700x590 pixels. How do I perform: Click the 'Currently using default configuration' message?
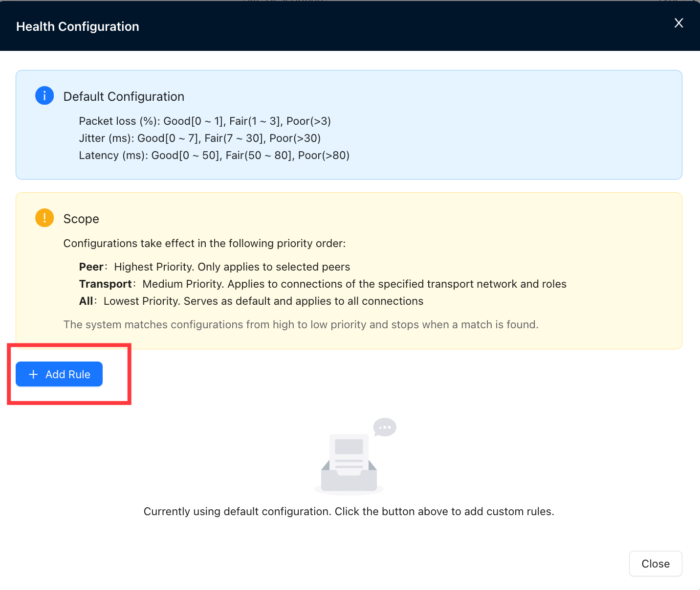(349, 511)
